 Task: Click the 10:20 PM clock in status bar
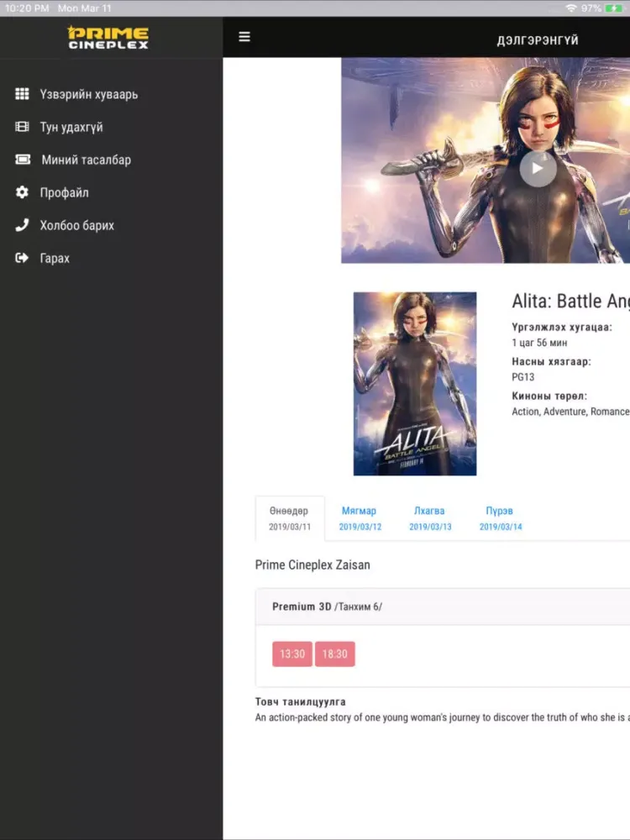[x=27, y=8]
